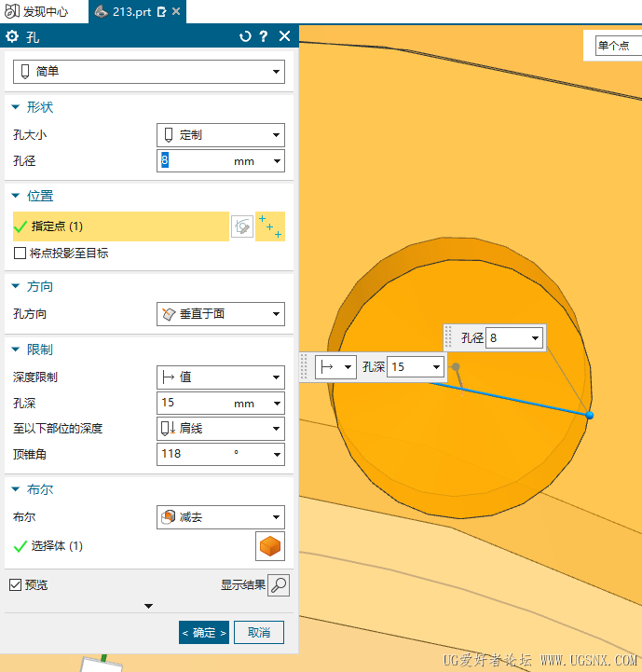Collapse the 限制 section
642x672 pixels.
[x=16, y=350]
